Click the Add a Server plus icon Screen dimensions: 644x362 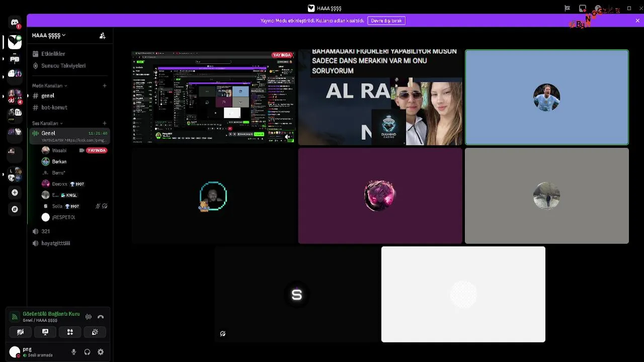pyautogui.click(x=15, y=193)
